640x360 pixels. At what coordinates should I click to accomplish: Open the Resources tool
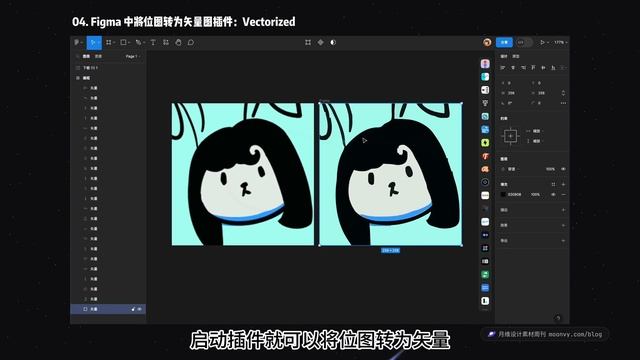pyautogui.click(x=166, y=42)
